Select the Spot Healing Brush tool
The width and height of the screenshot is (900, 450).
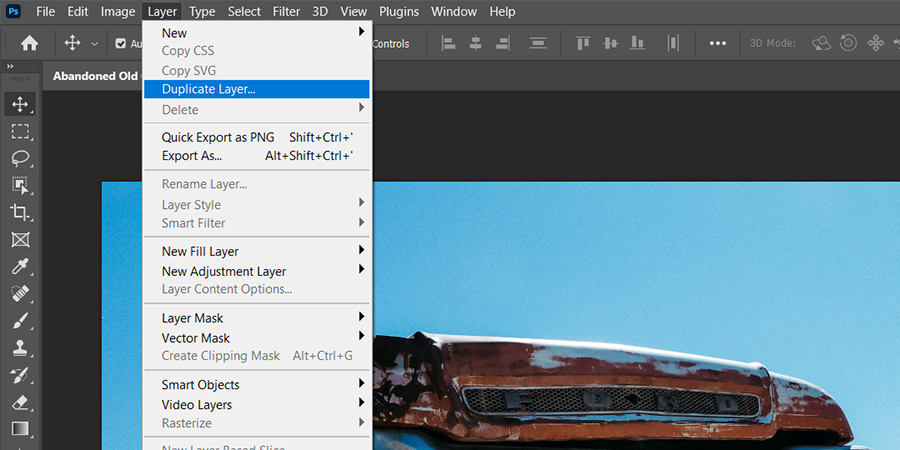20,294
